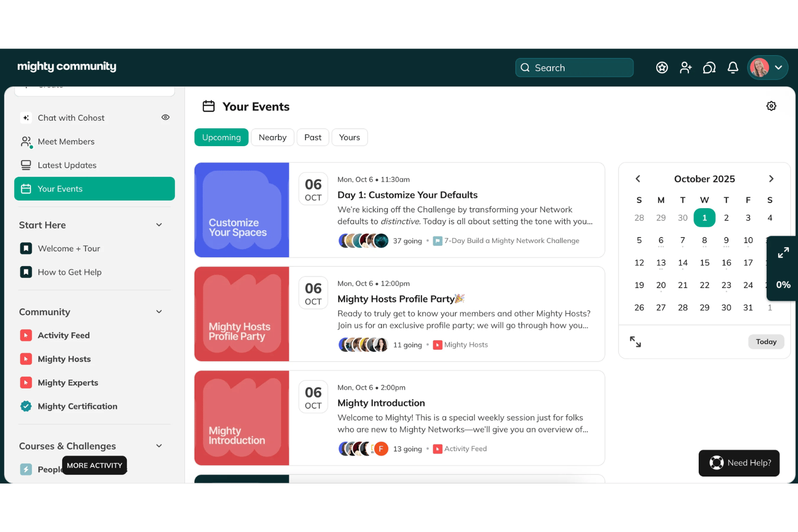Click the Your Events calendar header icon
This screenshot has width=798, height=532.
tap(209, 106)
